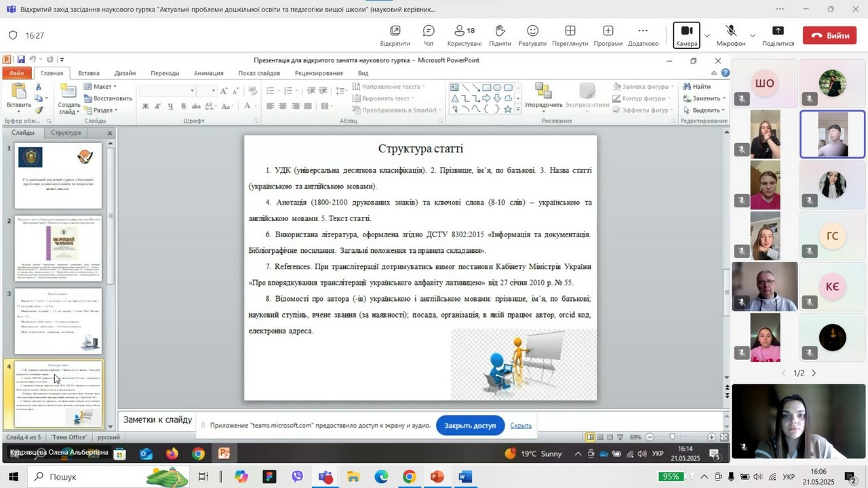The height and width of the screenshot is (488, 868).
Task: Open Google Chrome from the bottom taskbar
Action: 409,477
